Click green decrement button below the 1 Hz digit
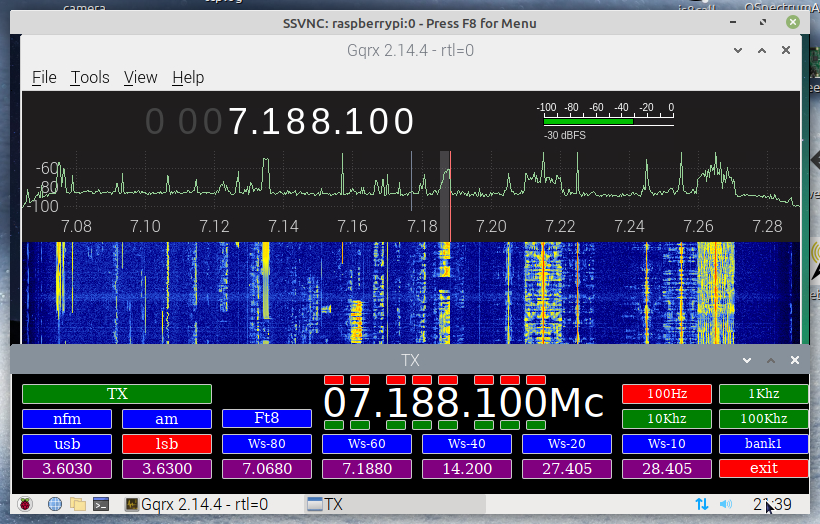Viewport: 820px width, 524px height. pyautogui.click(x=536, y=425)
